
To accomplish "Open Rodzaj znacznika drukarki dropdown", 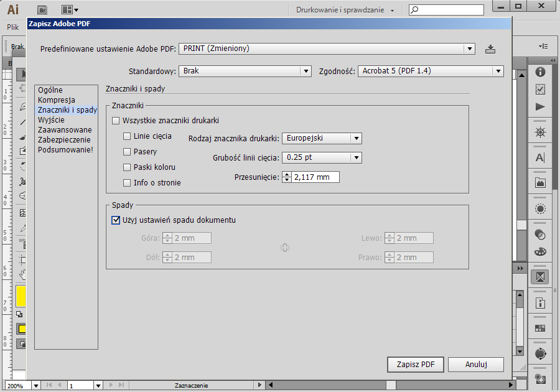I will point(322,138).
